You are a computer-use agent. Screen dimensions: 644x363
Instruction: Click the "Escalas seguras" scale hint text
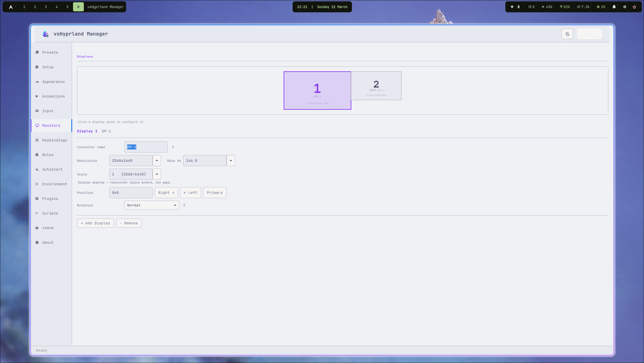pos(125,183)
